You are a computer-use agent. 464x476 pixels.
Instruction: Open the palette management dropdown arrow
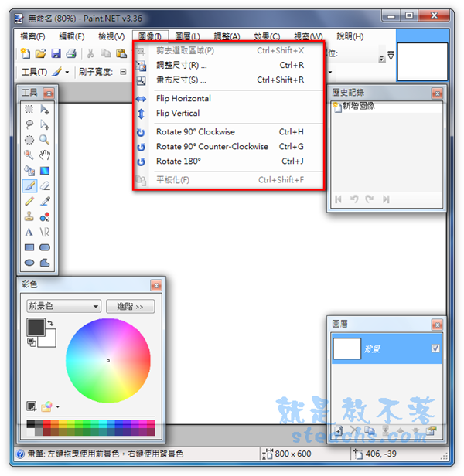pos(58,406)
